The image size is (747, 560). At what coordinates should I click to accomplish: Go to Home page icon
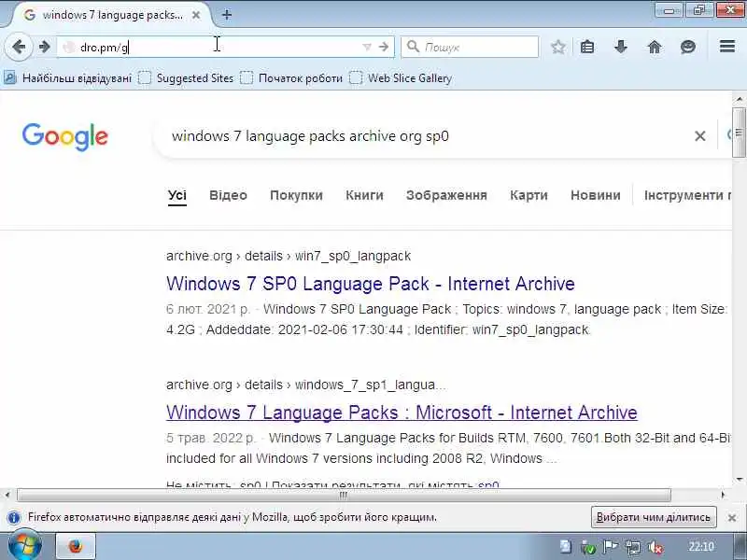pyautogui.click(x=655, y=47)
